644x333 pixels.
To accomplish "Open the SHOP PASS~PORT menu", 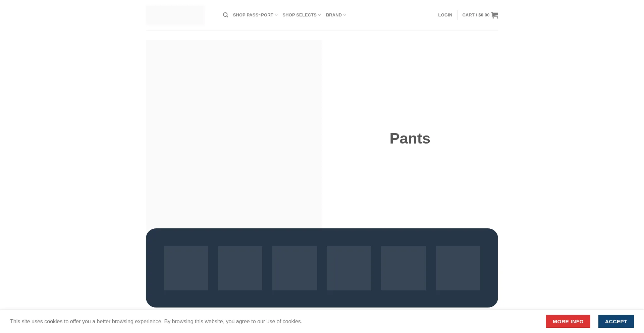I will click(x=253, y=15).
